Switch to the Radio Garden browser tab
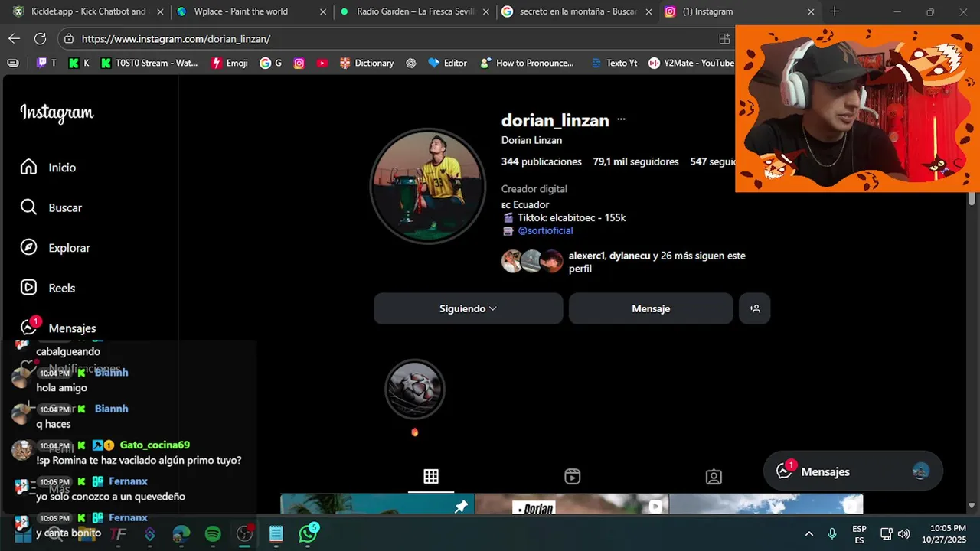This screenshot has height=551, width=980. [414, 11]
